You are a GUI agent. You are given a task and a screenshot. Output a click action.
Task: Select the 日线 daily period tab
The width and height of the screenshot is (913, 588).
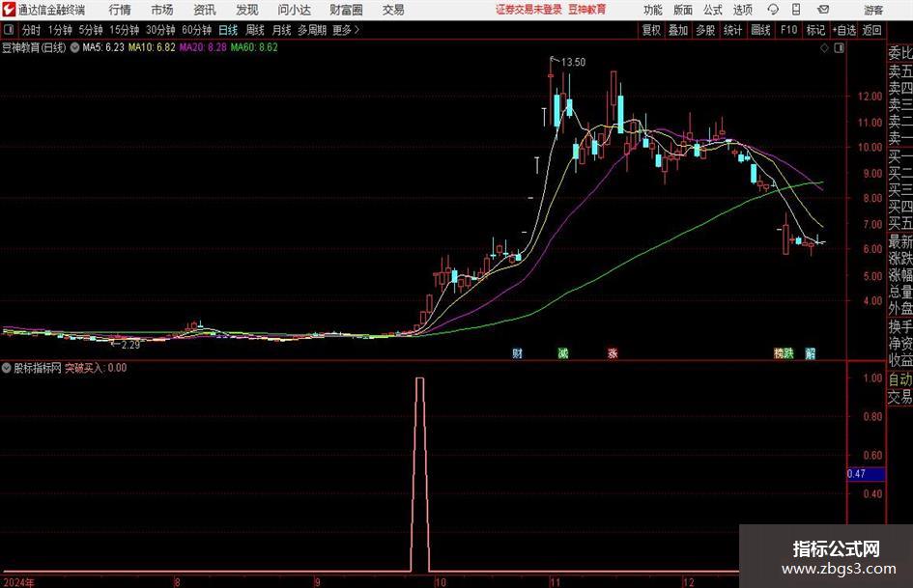pyautogui.click(x=228, y=30)
